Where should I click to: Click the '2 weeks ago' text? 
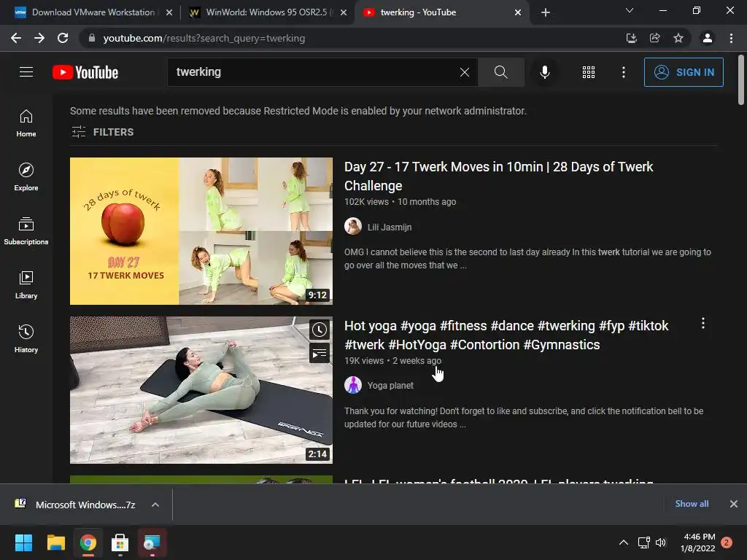point(417,360)
